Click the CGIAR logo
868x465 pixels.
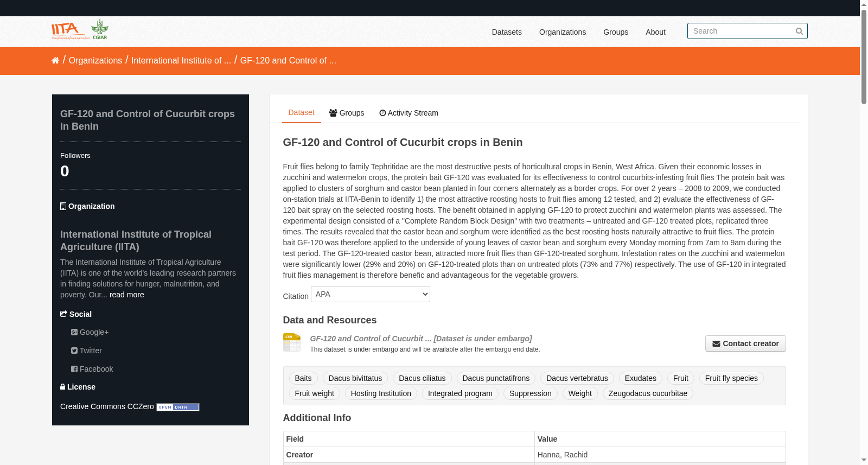(100, 30)
